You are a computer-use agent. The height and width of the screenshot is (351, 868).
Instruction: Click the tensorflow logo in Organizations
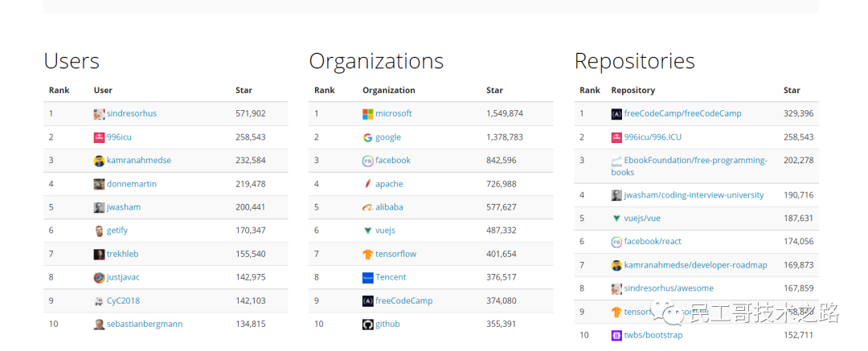coord(368,254)
